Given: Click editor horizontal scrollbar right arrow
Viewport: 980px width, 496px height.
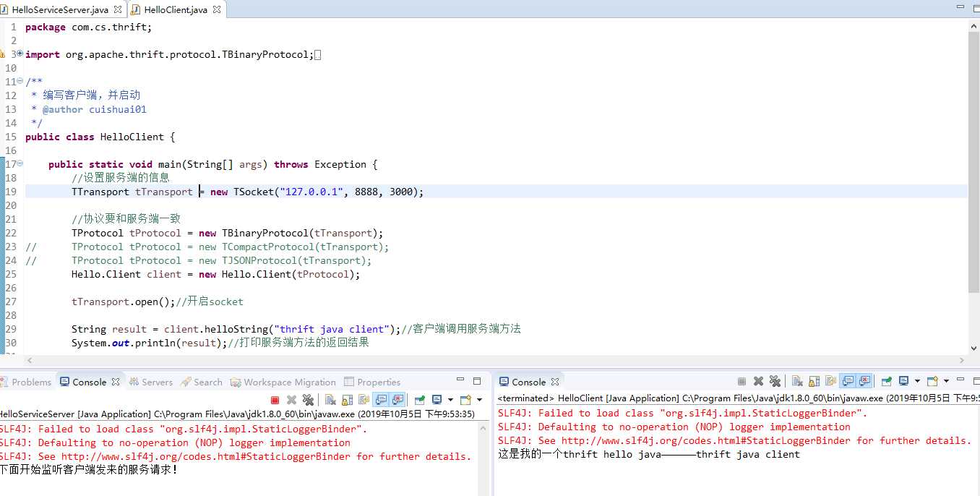Looking at the screenshot, I should click(x=963, y=360).
